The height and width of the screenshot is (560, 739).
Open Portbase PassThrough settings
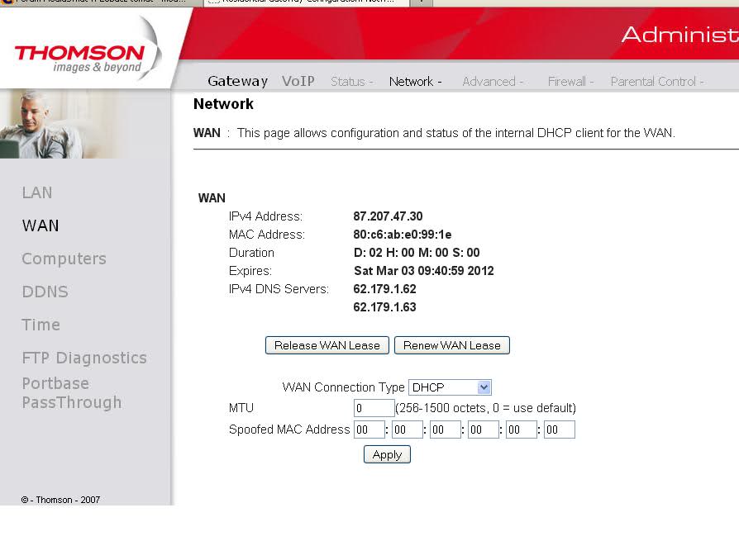tap(71, 393)
